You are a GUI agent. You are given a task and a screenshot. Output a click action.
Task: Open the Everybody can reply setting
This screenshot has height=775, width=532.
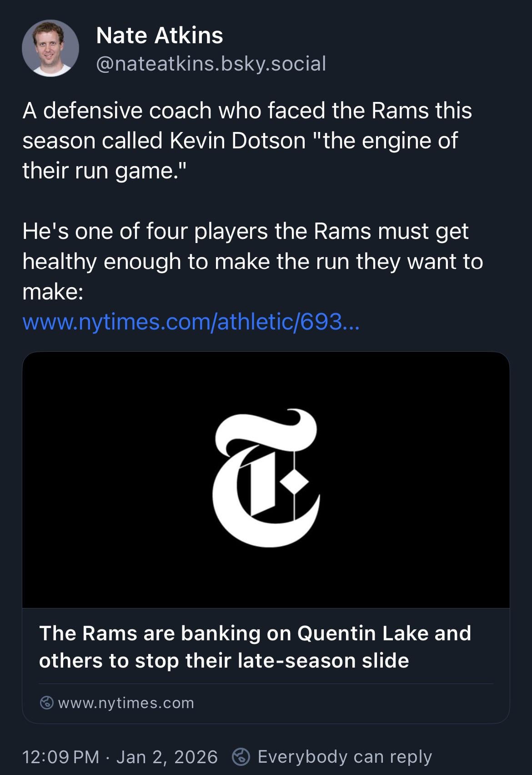coord(344,757)
